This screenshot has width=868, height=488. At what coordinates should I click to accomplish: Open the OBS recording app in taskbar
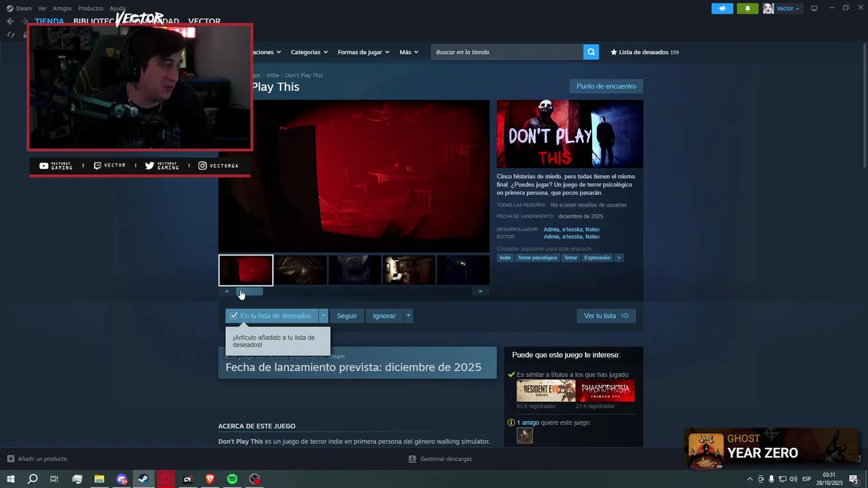pos(254,479)
